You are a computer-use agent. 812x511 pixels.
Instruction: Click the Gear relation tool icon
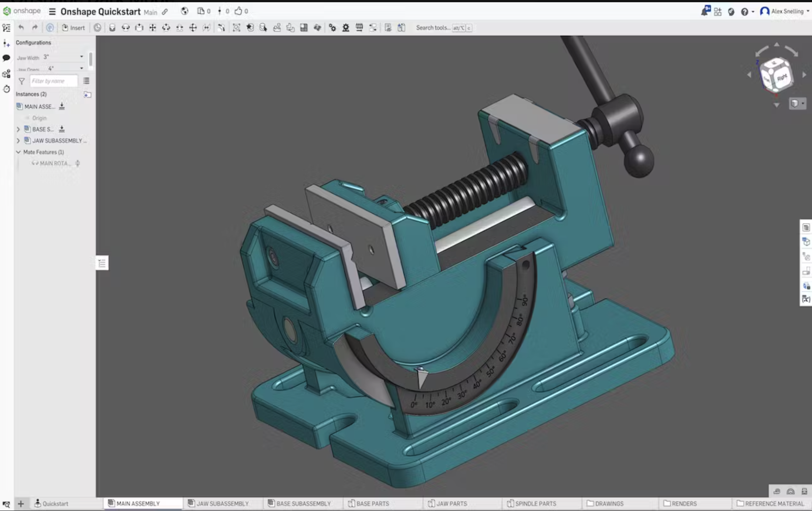coord(332,28)
